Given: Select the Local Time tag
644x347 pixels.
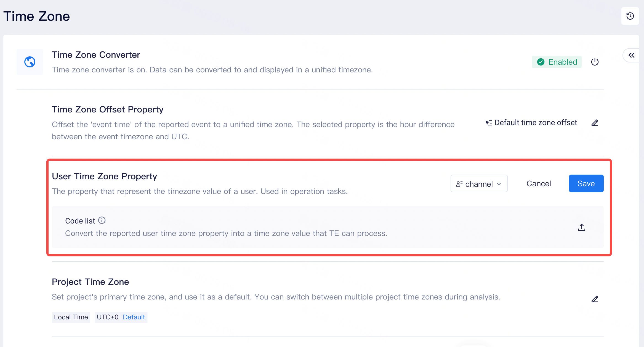Looking at the screenshot, I should click(x=71, y=317).
